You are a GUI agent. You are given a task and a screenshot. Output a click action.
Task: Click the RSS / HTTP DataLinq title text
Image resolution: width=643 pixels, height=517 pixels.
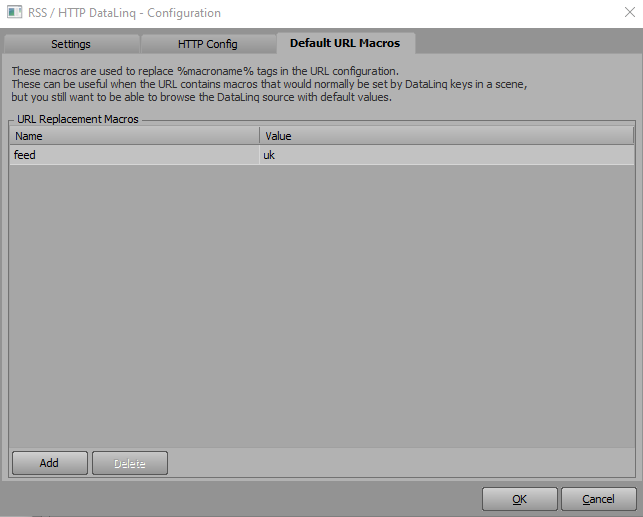pos(124,13)
